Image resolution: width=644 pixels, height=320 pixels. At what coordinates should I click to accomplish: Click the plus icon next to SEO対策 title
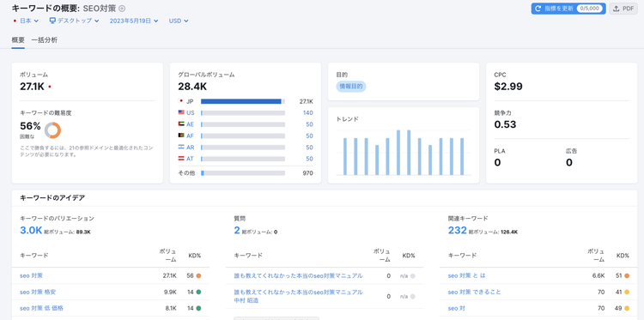[x=122, y=9]
